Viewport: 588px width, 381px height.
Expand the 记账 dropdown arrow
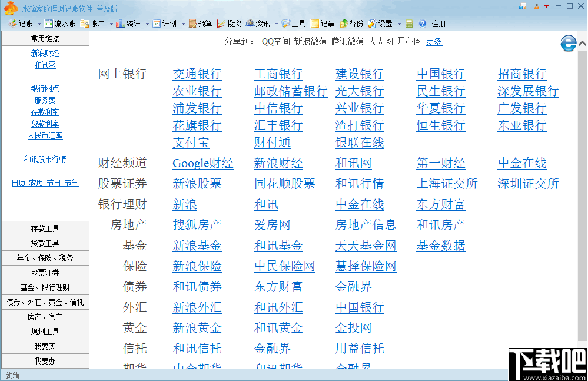39,24
